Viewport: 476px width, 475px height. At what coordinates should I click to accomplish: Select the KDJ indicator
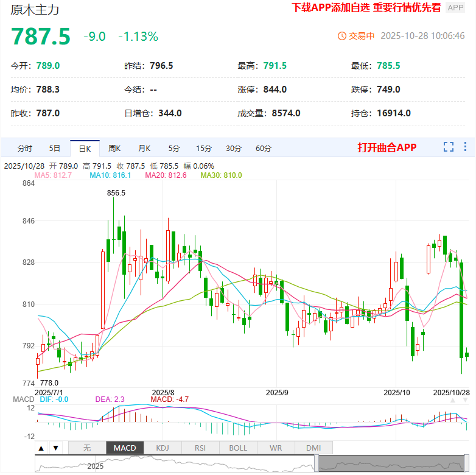[163, 448]
